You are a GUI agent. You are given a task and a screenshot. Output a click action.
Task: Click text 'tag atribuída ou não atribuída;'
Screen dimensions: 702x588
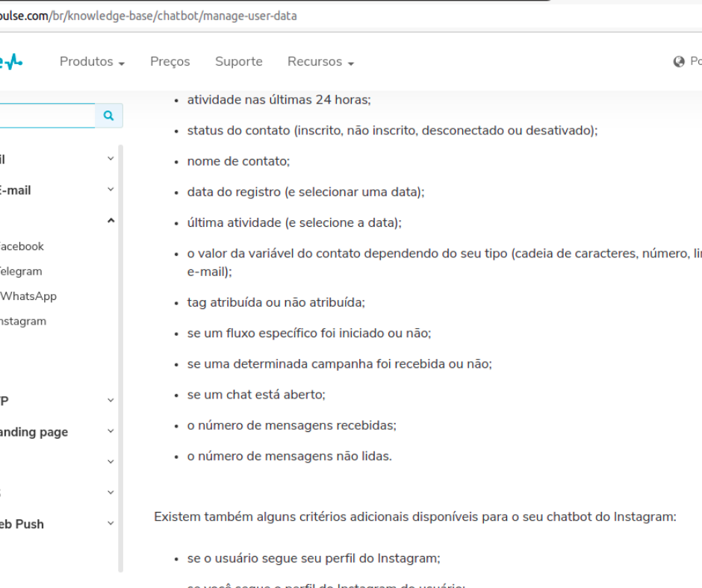tap(276, 303)
